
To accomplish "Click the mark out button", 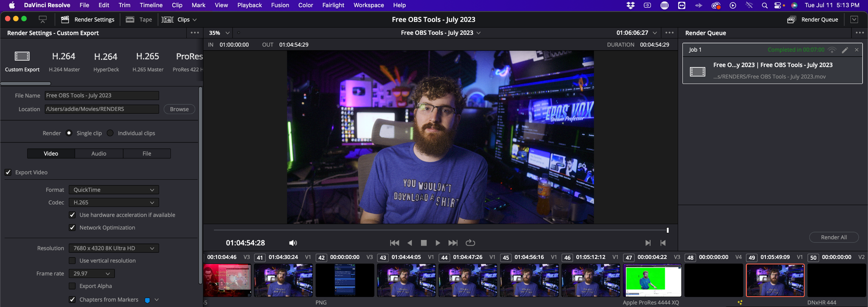I will pos(663,243).
